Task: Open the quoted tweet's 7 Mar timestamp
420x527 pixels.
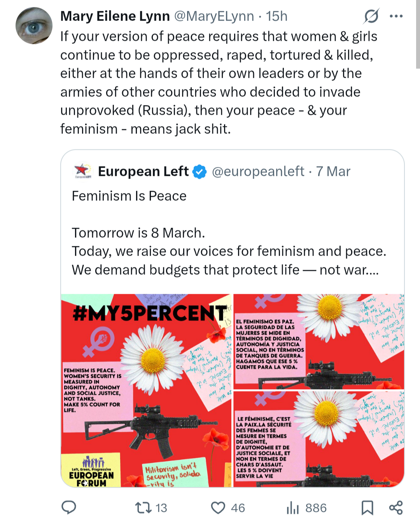Action: [x=333, y=171]
